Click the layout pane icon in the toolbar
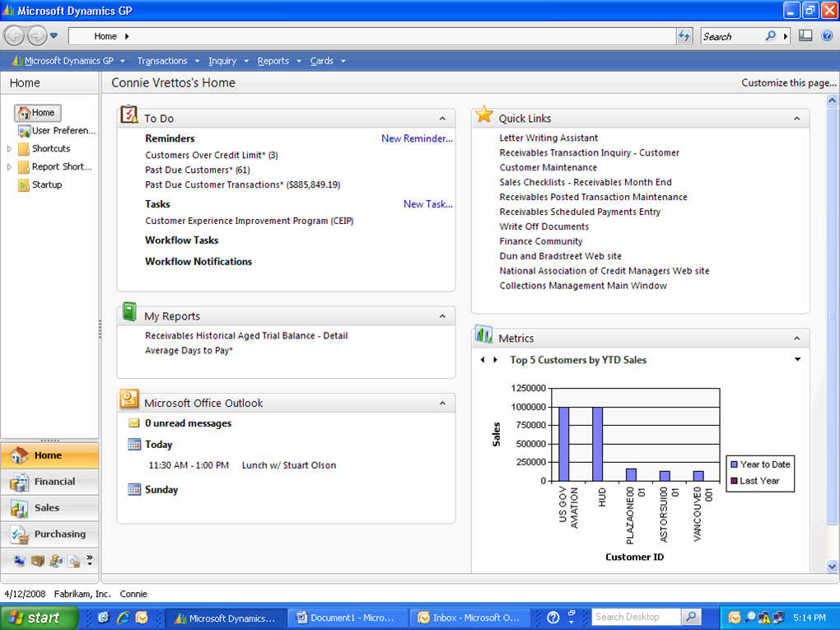This screenshot has width=840, height=630. point(805,36)
